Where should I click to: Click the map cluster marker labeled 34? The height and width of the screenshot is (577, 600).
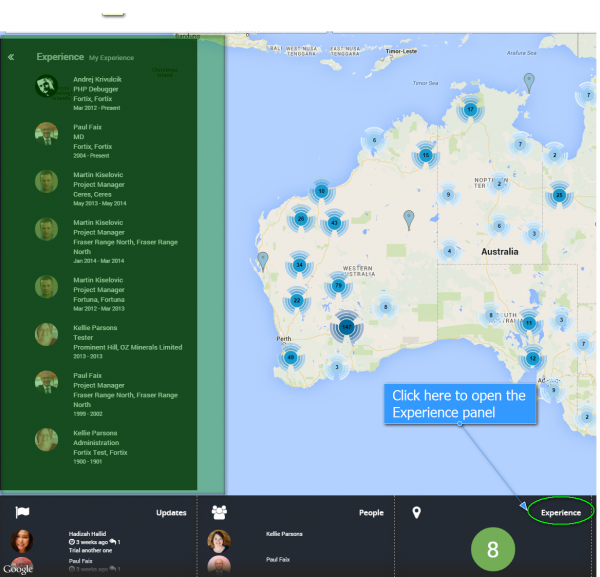click(x=299, y=265)
